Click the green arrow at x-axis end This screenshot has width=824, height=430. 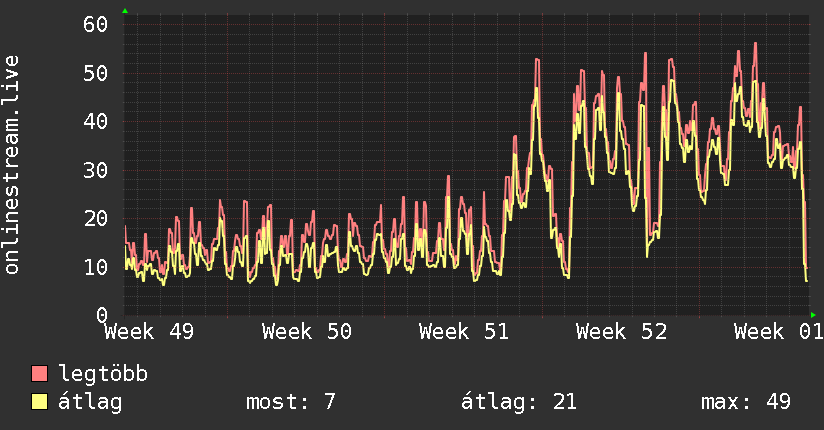813,315
